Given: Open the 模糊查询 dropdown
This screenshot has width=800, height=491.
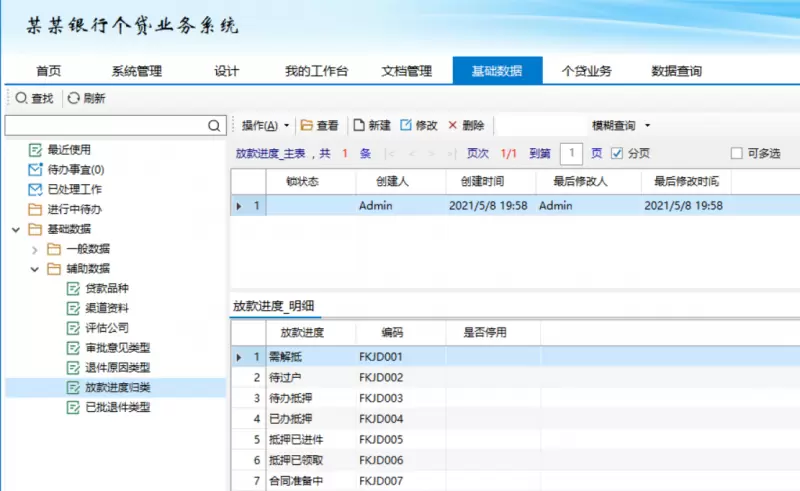Looking at the screenshot, I should 620,126.
